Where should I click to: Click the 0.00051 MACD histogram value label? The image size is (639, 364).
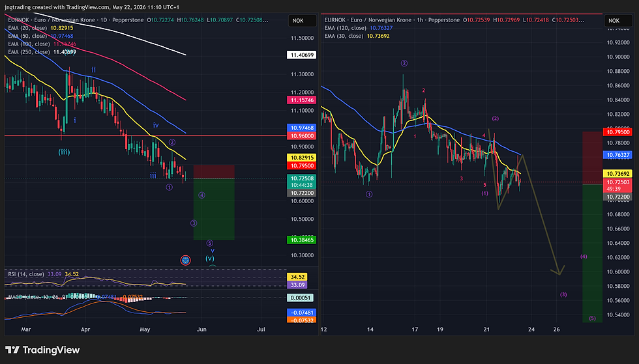[301, 298]
